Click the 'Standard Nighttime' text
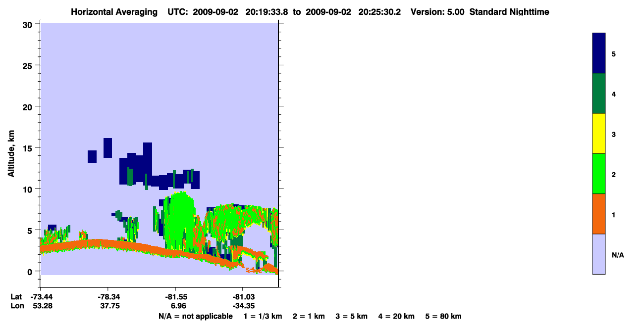644x330 pixels. click(x=509, y=12)
